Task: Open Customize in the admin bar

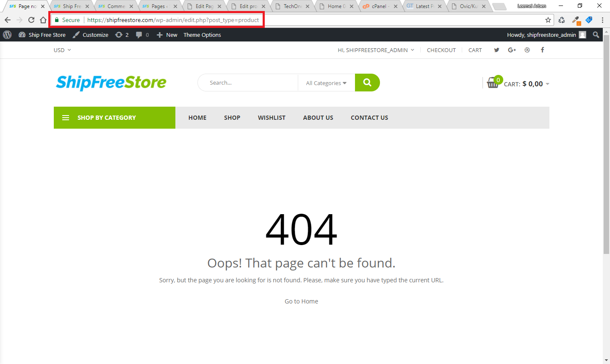Action: point(90,35)
